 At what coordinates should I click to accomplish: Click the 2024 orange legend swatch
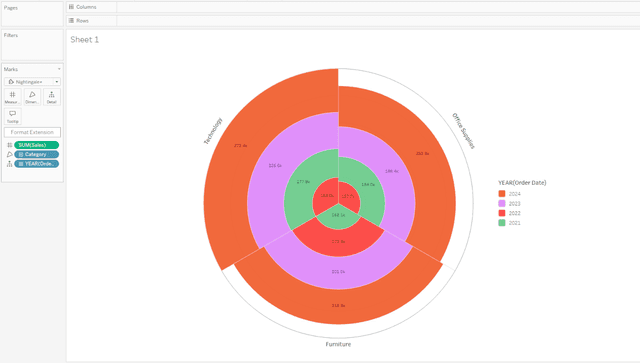502,194
